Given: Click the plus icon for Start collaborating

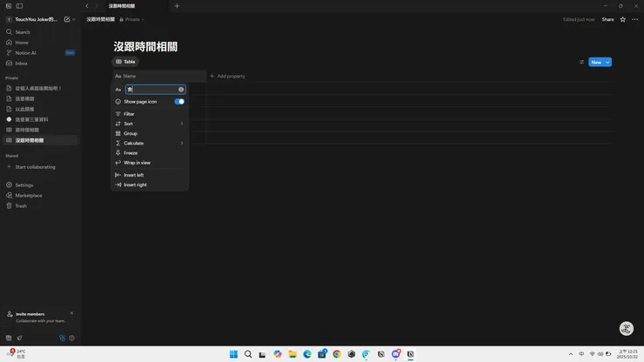Looking at the screenshot, I should coord(9,167).
